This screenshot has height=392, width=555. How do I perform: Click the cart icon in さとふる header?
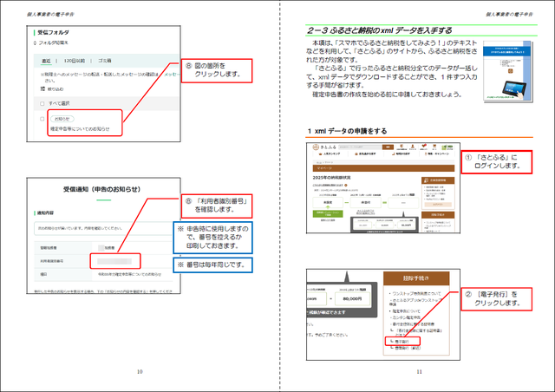pyautogui.click(x=434, y=147)
